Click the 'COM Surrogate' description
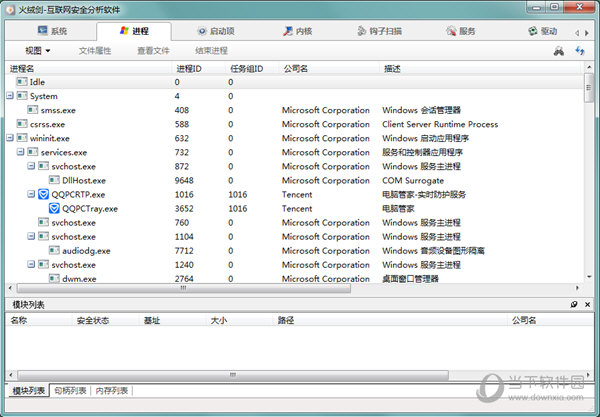 (413, 181)
